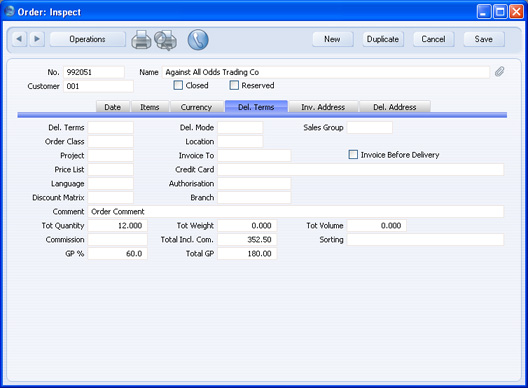Click the application icon in title bar
This screenshot has width=528, height=388.
[9, 11]
